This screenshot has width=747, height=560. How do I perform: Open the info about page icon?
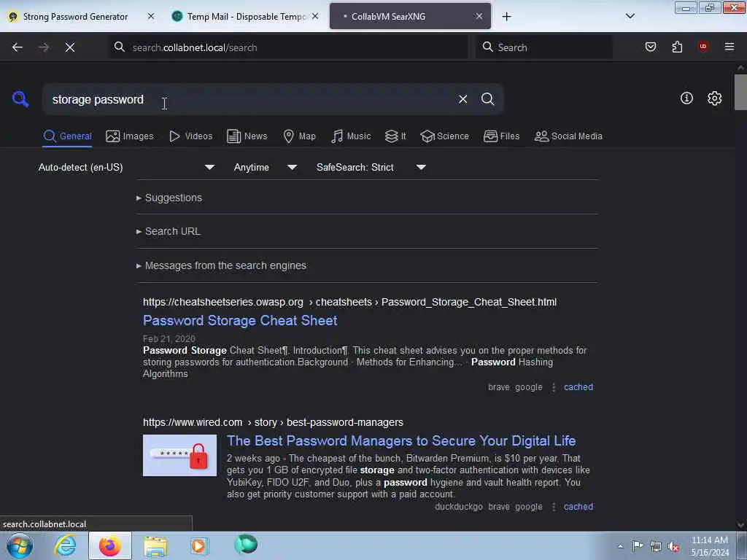click(686, 98)
